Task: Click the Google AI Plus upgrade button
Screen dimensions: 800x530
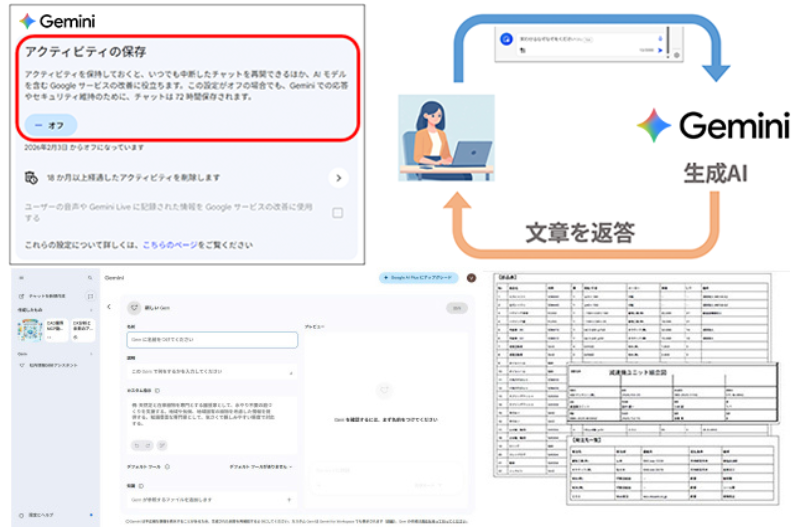Action: [418, 278]
